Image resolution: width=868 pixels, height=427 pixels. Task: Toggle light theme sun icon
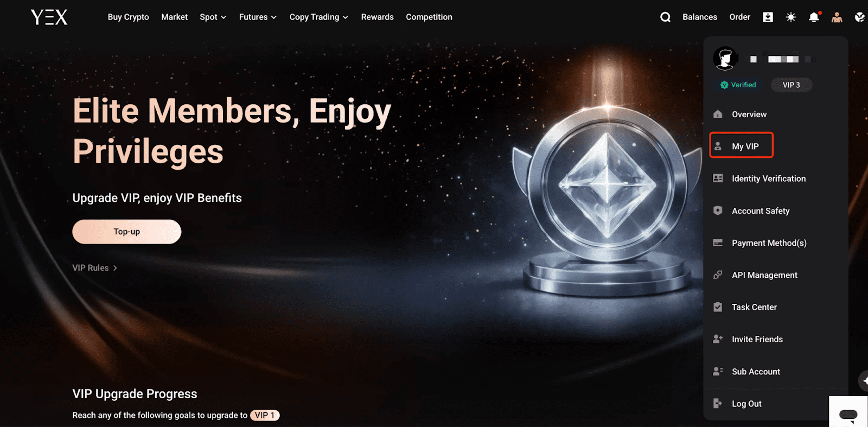tap(791, 17)
